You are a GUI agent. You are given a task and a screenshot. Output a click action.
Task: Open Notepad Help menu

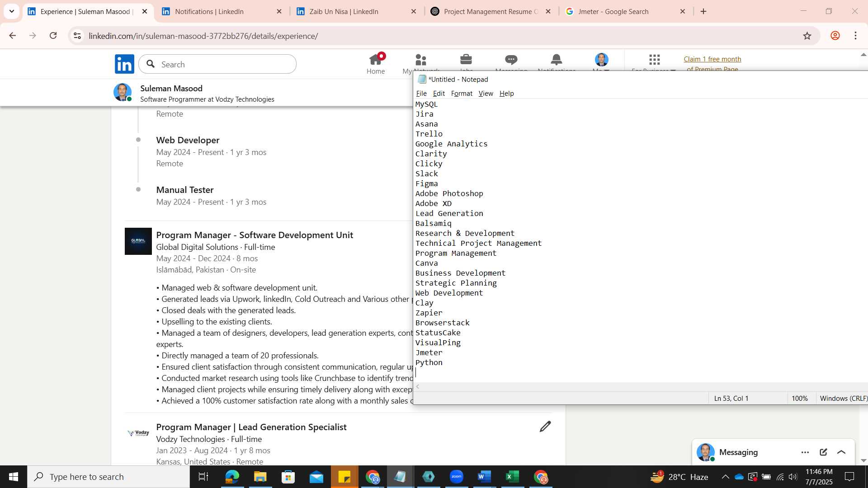coord(507,94)
